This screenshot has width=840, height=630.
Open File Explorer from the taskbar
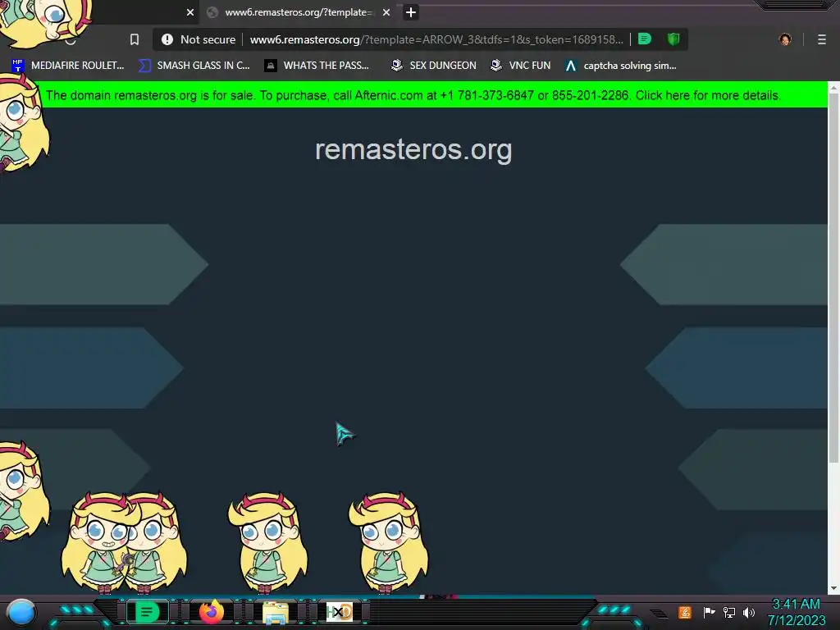click(x=275, y=612)
